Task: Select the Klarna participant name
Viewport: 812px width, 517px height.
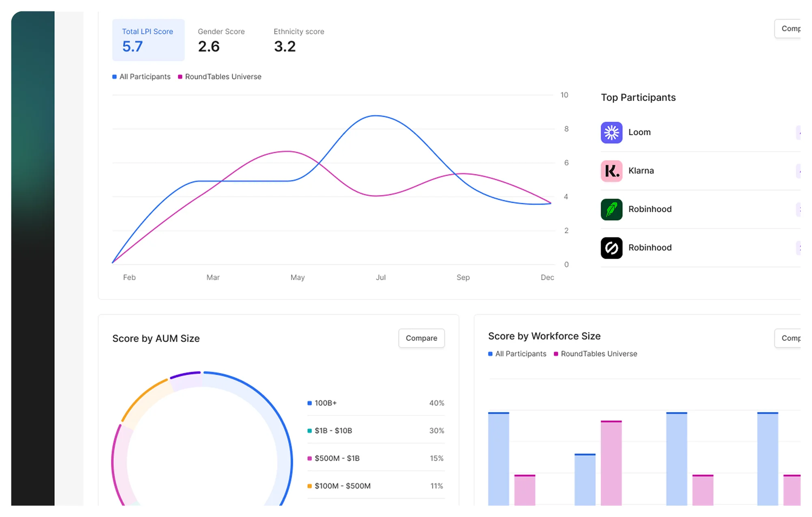Action: click(641, 171)
